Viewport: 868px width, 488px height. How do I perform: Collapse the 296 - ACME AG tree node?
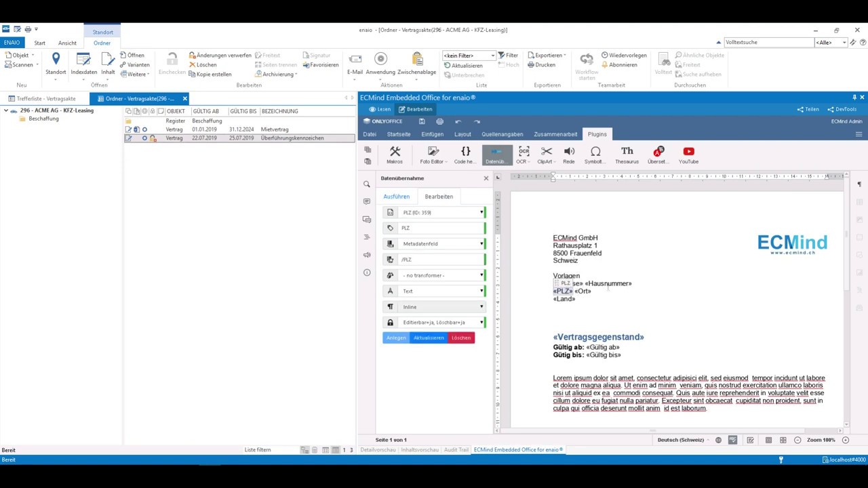point(6,110)
